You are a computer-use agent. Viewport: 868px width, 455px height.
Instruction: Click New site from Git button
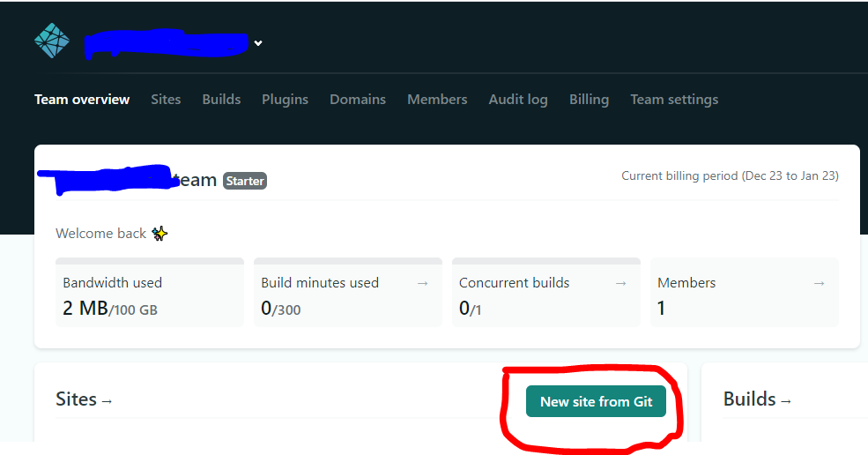(x=596, y=401)
